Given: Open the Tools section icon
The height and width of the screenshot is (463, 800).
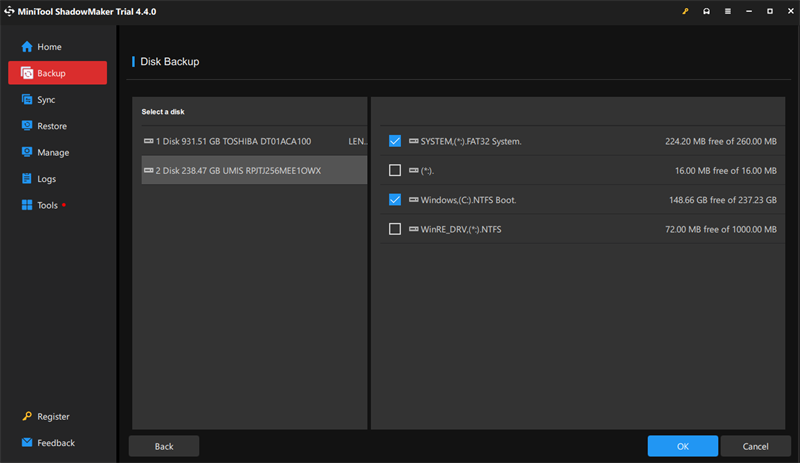Looking at the screenshot, I should 27,205.
